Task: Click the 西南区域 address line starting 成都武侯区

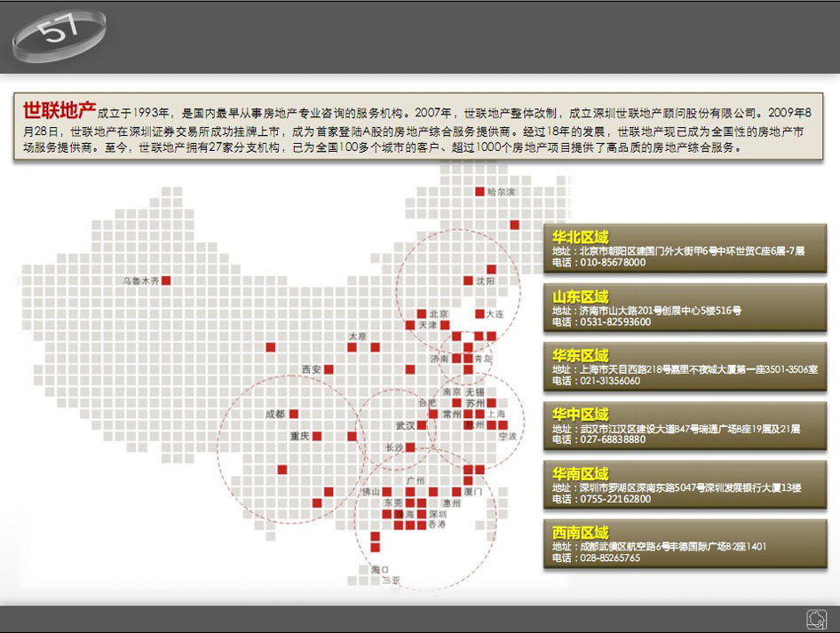Action: 673,547
